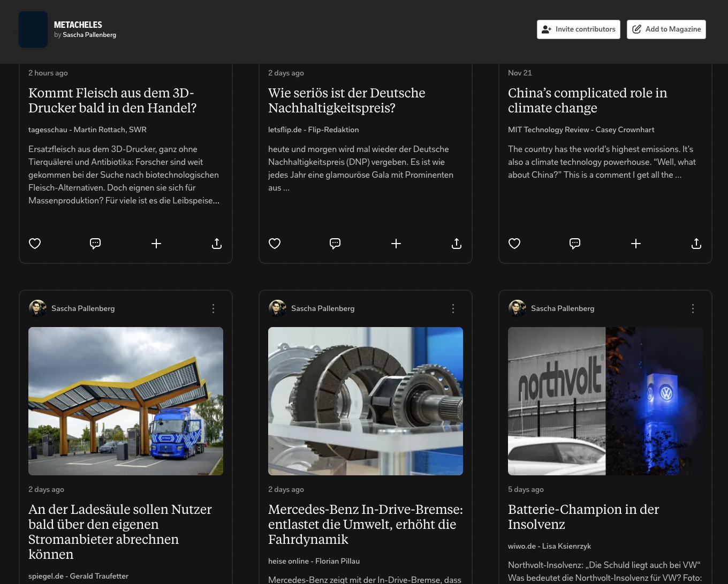
Task: Open the charging station truck image
Action: pos(126,401)
